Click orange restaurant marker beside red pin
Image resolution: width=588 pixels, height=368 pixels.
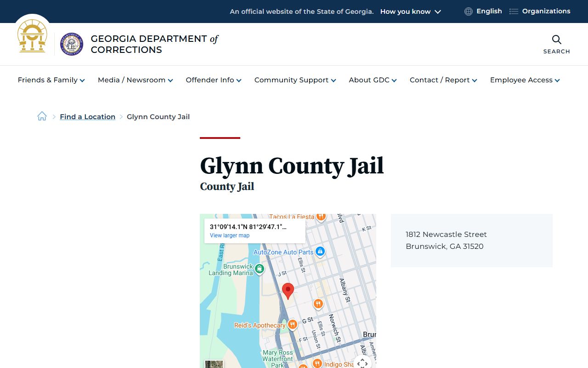318,304
